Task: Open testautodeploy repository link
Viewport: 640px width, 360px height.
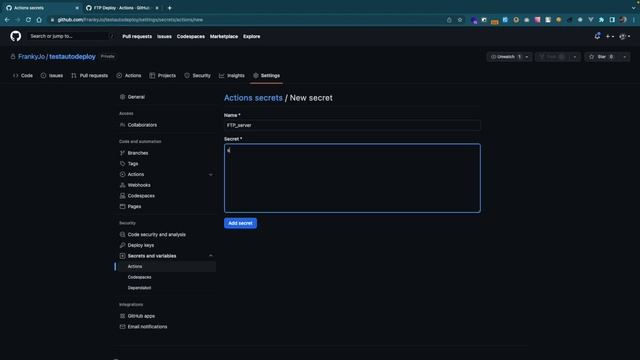Action: [x=72, y=56]
